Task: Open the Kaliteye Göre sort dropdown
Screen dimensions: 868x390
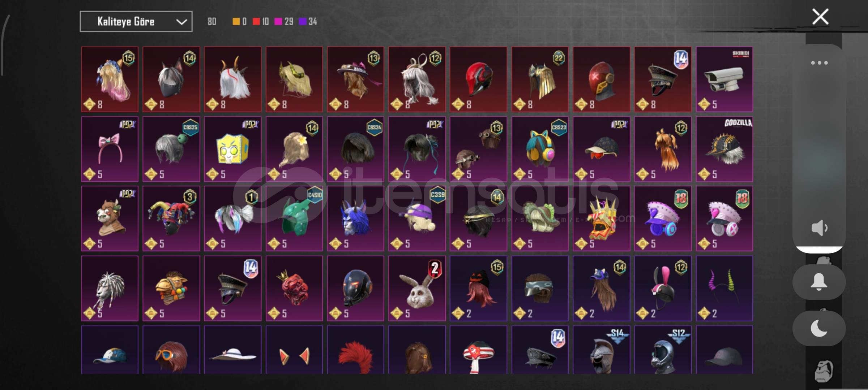Action: click(136, 21)
